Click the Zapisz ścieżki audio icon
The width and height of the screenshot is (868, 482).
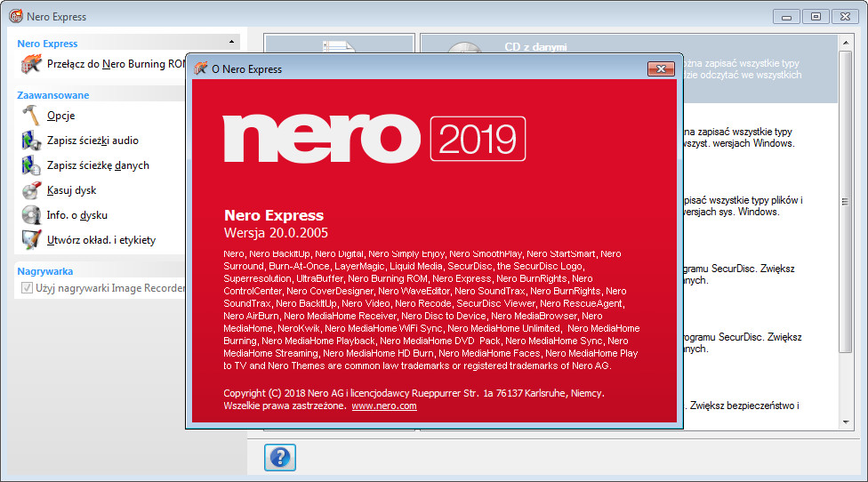point(31,141)
